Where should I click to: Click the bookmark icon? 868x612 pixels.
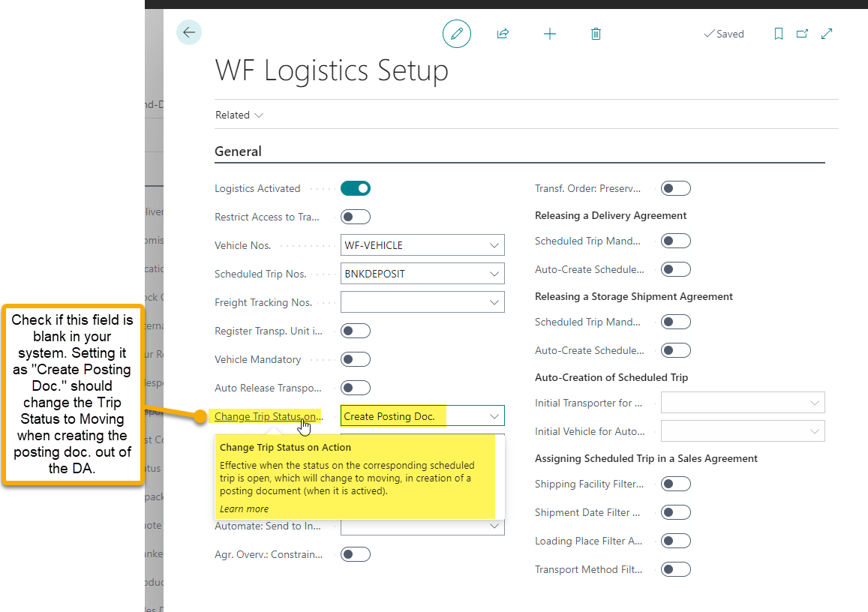pyautogui.click(x=779, y=34)
